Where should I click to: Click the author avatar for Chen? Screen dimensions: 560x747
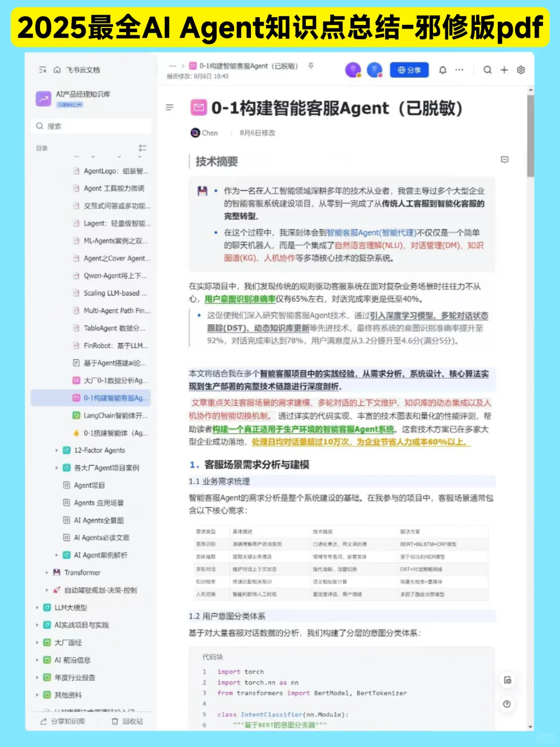point(195,133)
